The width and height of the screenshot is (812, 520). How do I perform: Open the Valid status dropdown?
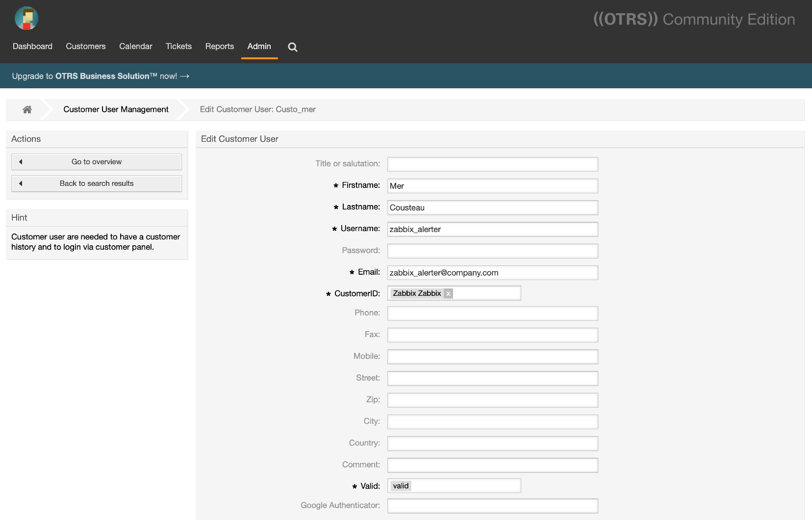pos(454,486)
